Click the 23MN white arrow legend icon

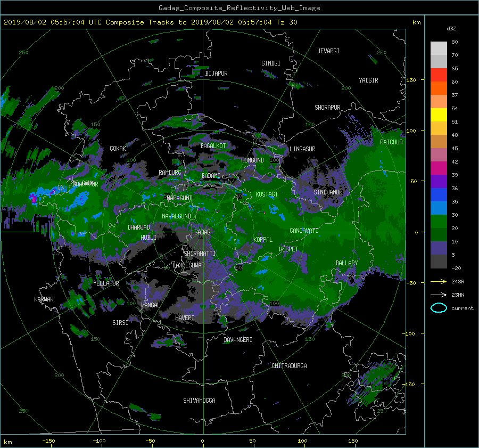click(x=439, y=295)
